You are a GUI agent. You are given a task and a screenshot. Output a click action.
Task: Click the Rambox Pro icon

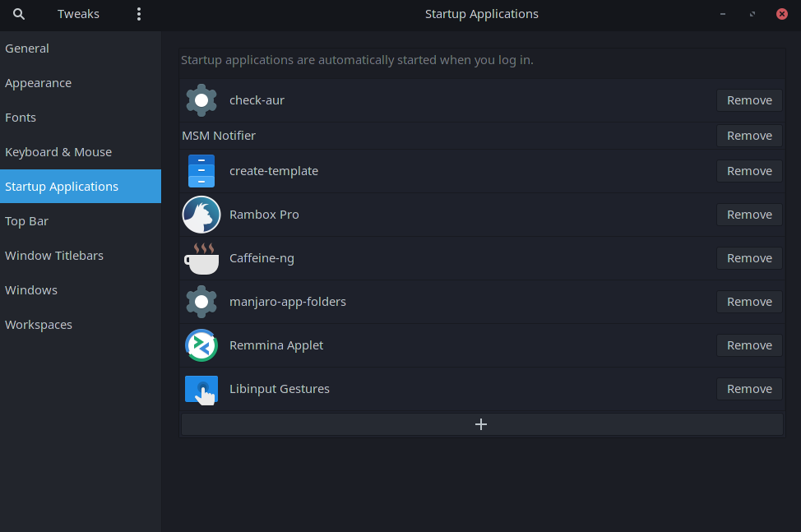[201, 215]
